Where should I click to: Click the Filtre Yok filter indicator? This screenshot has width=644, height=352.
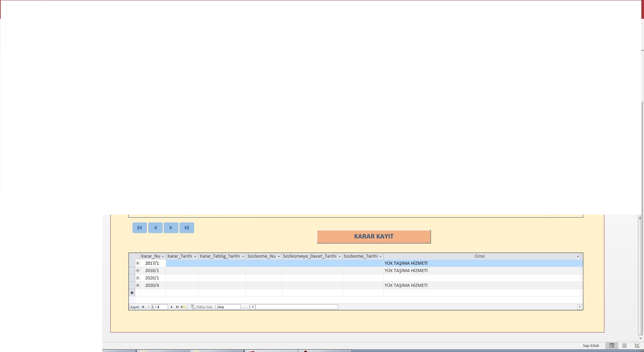tap(202, 307)
